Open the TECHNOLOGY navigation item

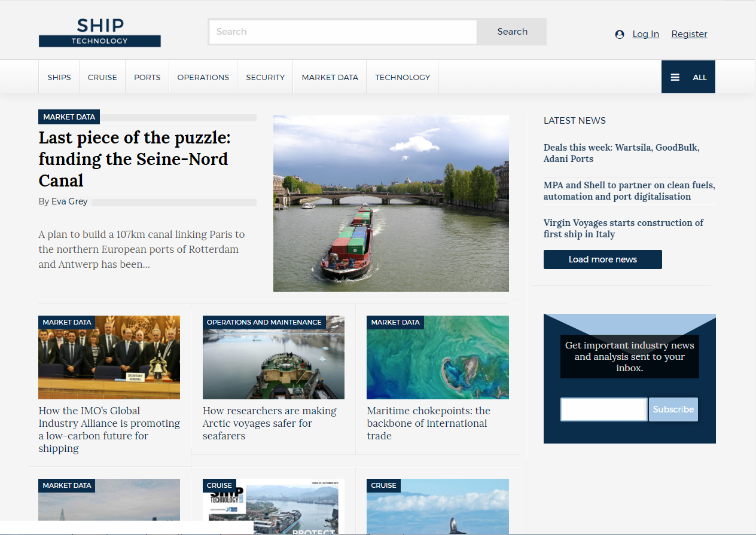point(403,77)
